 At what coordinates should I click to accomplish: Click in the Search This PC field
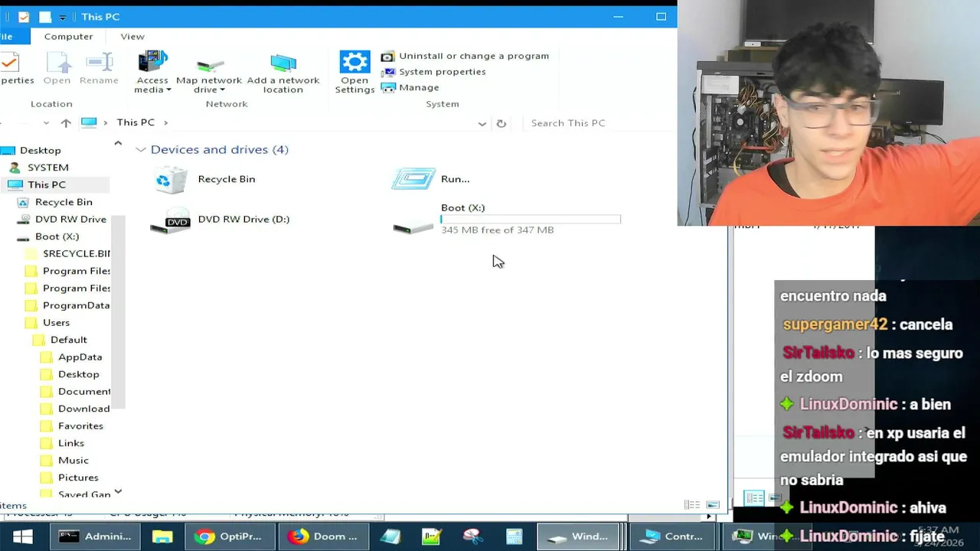[597, 123]
